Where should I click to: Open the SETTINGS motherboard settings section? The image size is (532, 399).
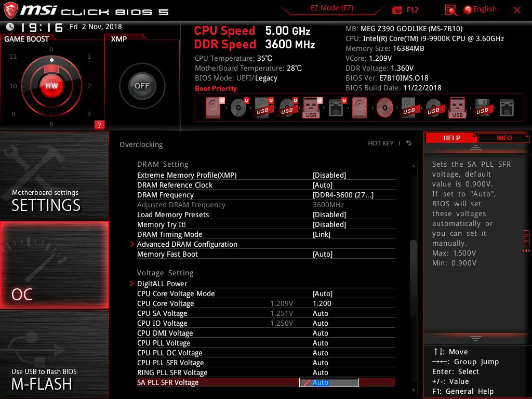pos(54,176)
